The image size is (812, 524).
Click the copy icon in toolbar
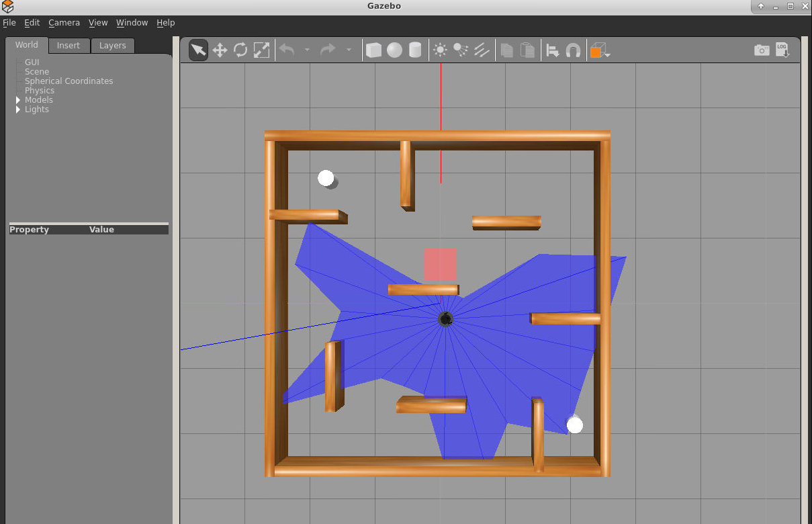tap(507, 50)
